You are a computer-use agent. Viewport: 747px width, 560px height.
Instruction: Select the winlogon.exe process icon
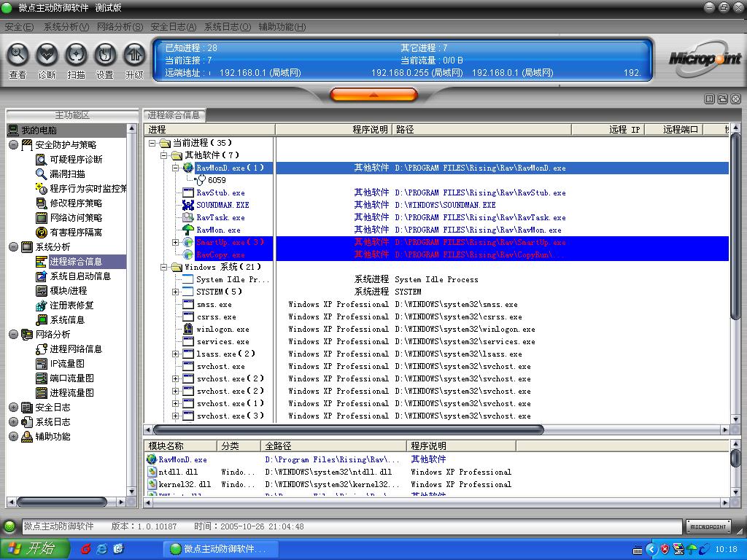pyautogui.click(x=187, y=329)
